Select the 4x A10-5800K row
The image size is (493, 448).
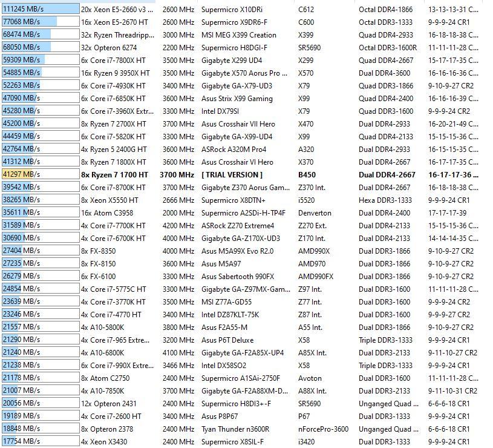coord(240,327)
